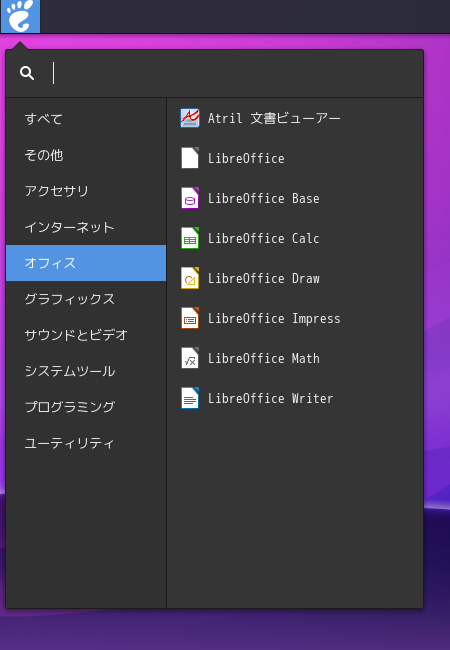Select the すべて category
Image resolution: width=450 pixels, height=650 pixels.
tap(86, 119)
